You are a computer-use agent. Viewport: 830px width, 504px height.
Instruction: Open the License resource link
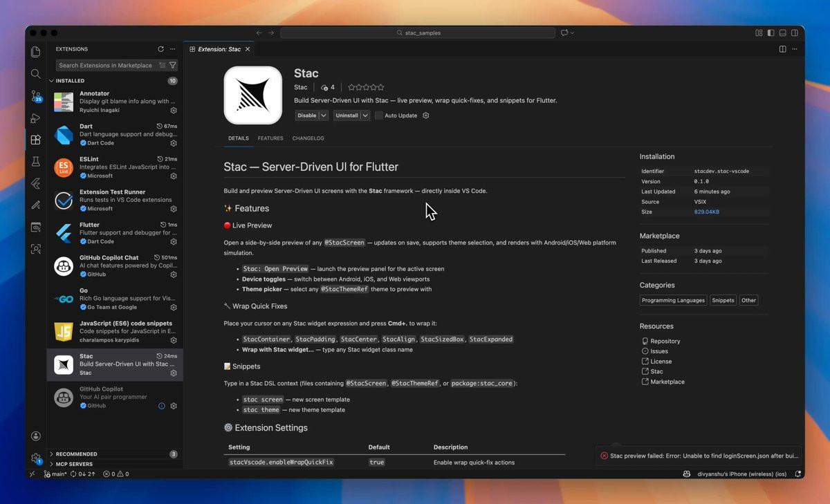coord(661,362)
